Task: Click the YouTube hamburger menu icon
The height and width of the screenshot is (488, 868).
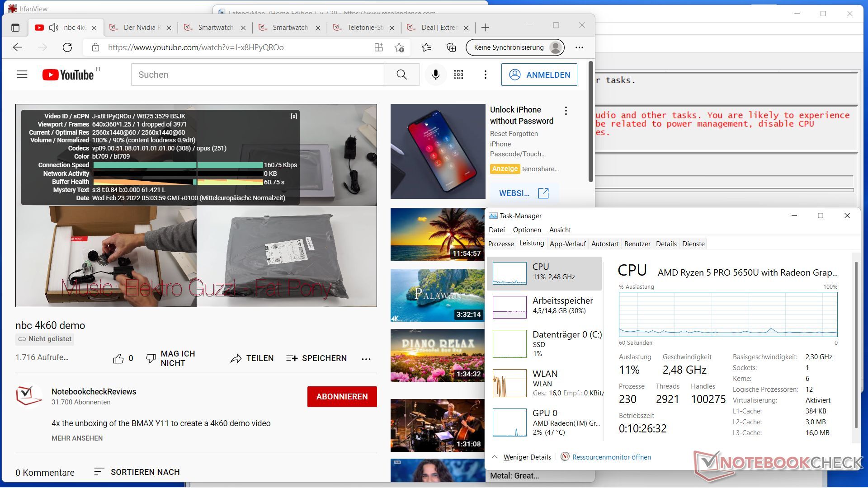Action: 22,75
